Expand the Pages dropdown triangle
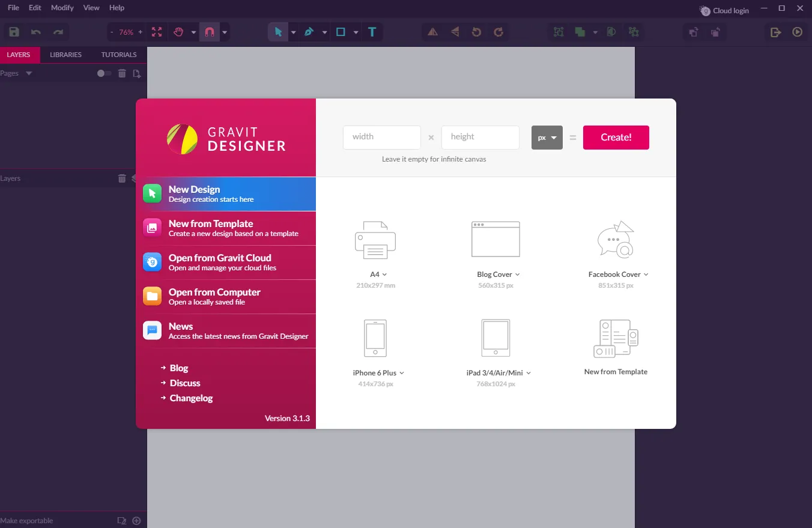Image resolution: width=812 pixels, height=528 pixels. click(x=29, y=73)
